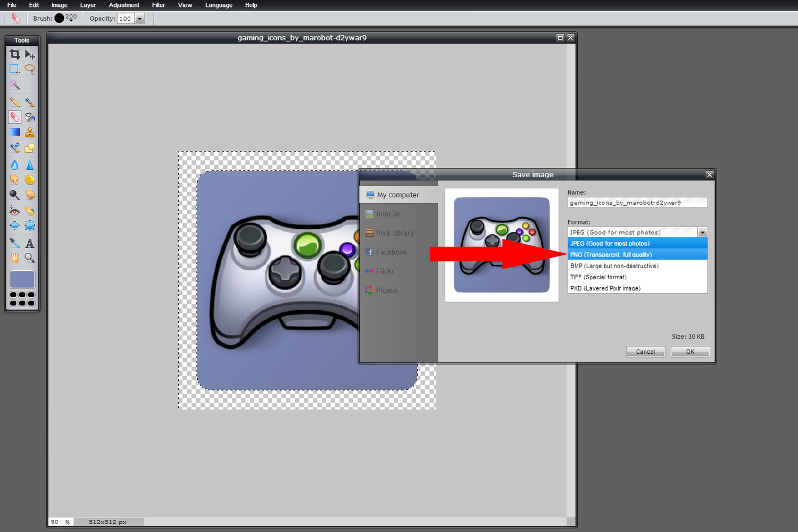
Task: Select the Drawing shapes tool
Action: pos(30,147)
